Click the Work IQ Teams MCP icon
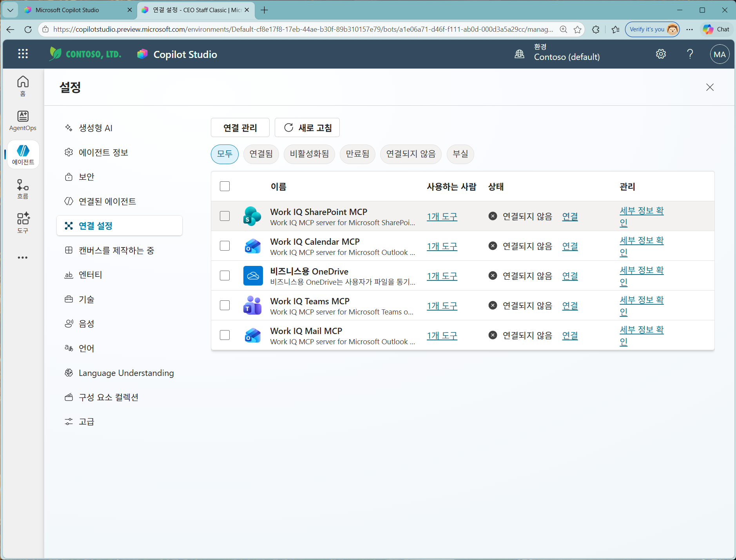Viewport: 736px width, 560px height. [x=252, y=305]
